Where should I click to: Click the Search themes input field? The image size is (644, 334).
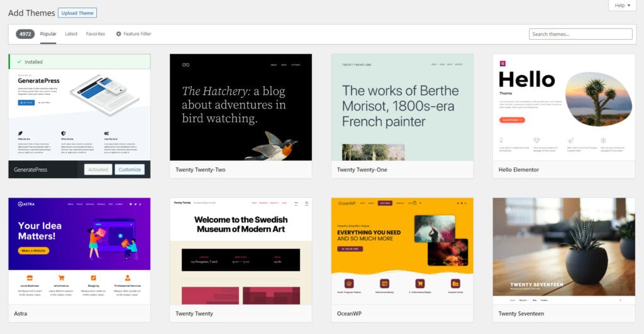(x=580, y=34)
